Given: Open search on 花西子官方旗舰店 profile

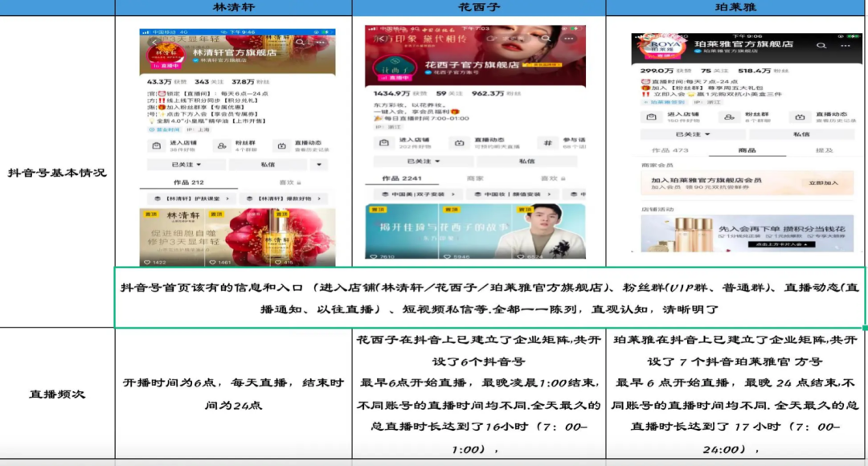Looking at the screenshot, I should point(546,39).
